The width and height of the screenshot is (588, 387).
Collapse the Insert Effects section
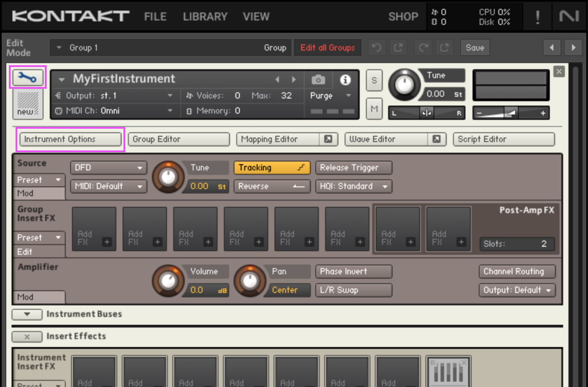27,336
